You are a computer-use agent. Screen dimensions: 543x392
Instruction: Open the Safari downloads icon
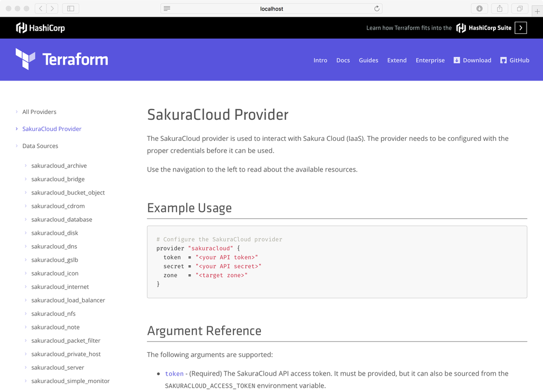[479, 8]
